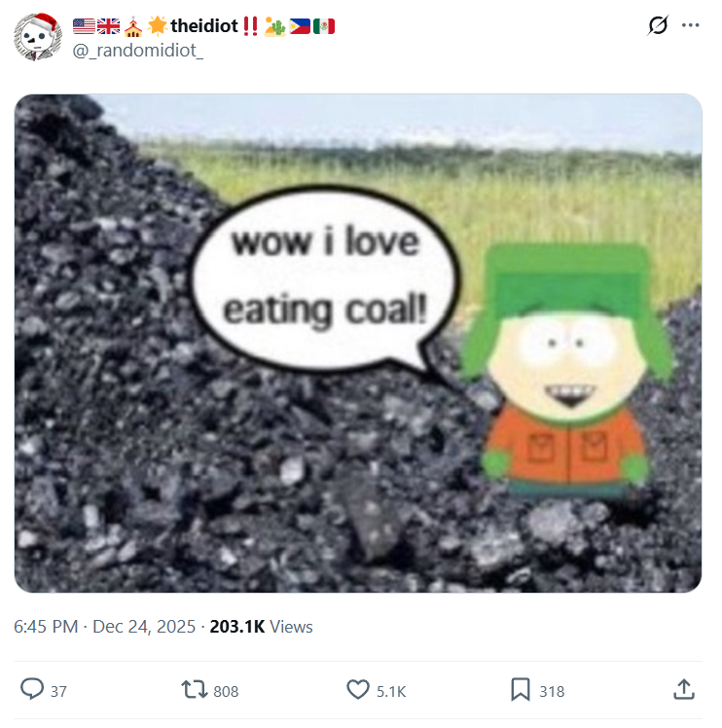This screenshot has width=722, height=728.
Task: Click the 6:45 PM timestamp
Action: [x=46, y=627]
